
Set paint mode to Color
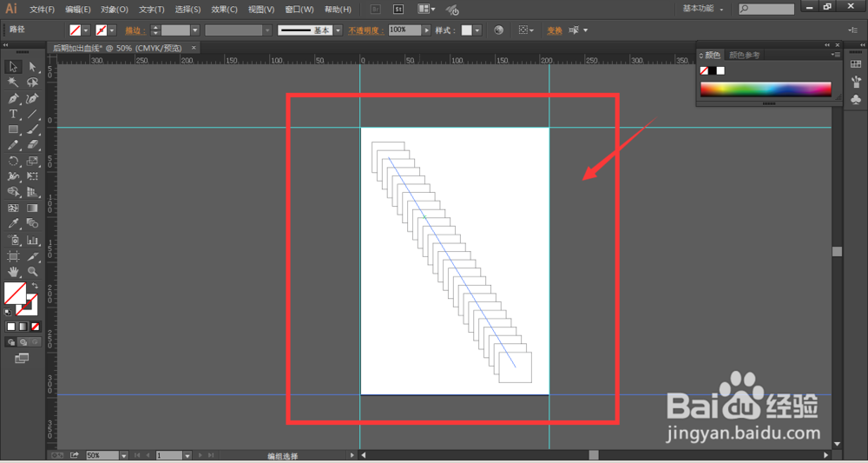point(11,327)
